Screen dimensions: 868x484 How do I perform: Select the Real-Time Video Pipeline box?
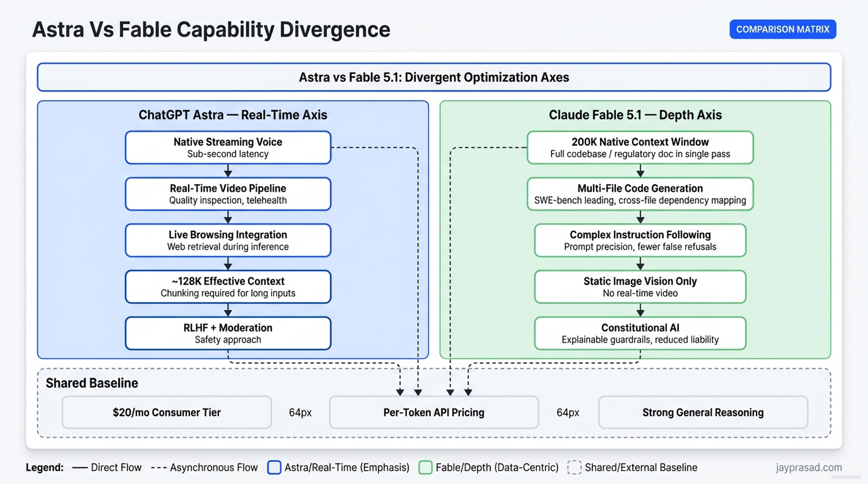pos(228,194)
